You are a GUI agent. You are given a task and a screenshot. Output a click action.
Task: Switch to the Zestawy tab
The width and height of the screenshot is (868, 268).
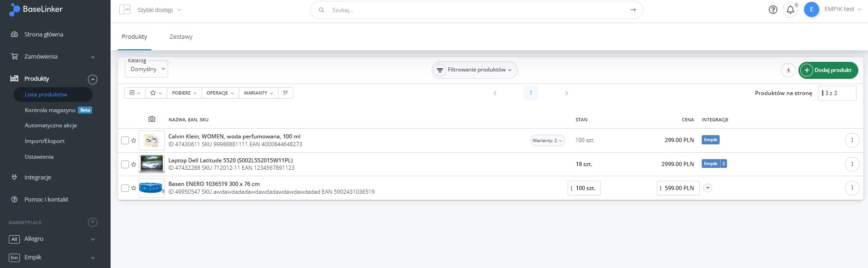(x=181, y=37)
